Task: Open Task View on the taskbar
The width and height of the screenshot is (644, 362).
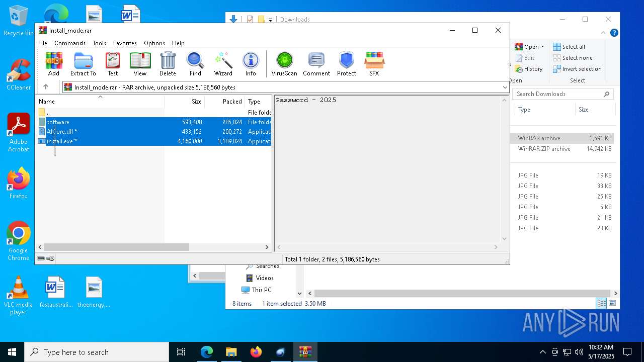Action: tap(181, 352)
